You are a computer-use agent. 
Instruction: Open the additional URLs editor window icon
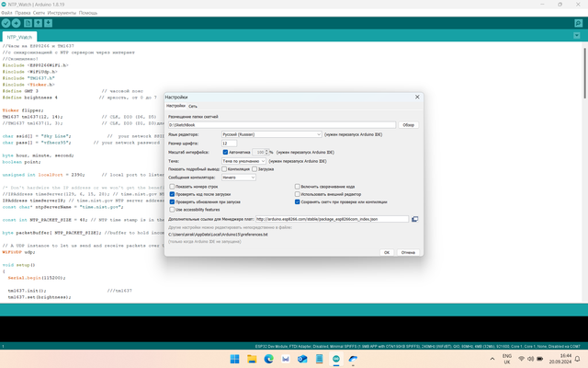(414, 219)
